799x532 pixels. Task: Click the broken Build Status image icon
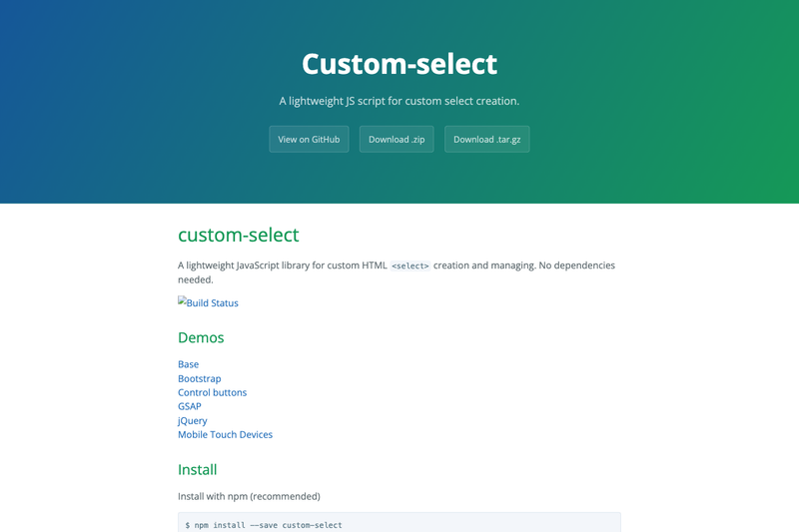click(182, 300)
